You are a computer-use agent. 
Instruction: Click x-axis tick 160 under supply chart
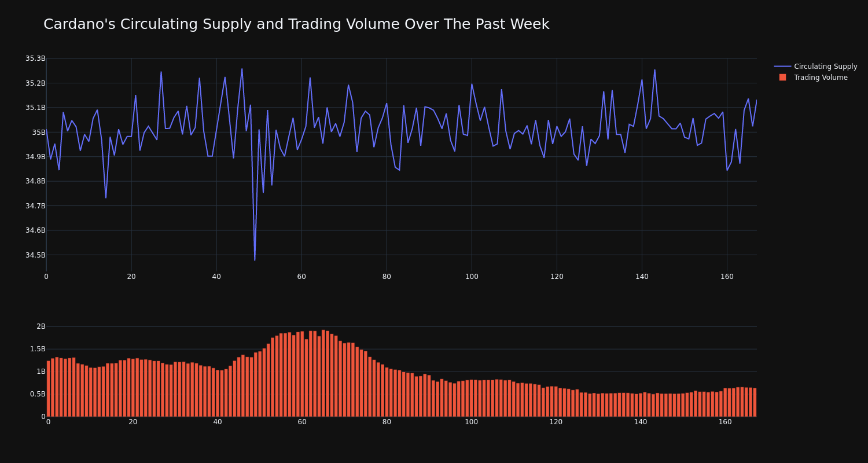point(727,277)
